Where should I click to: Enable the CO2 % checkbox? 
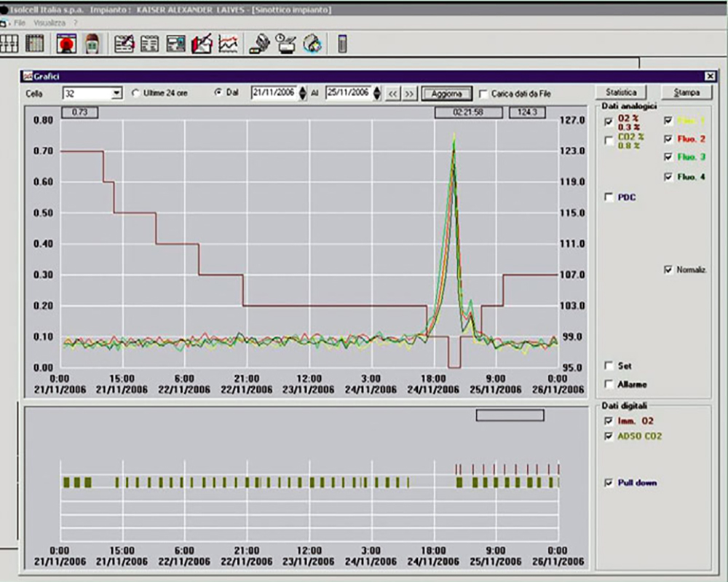tap(609, 141)
